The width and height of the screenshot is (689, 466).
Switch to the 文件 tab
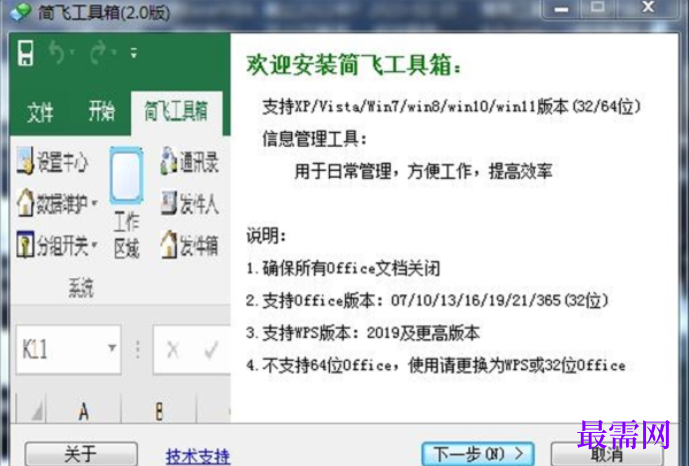[40, 112]
